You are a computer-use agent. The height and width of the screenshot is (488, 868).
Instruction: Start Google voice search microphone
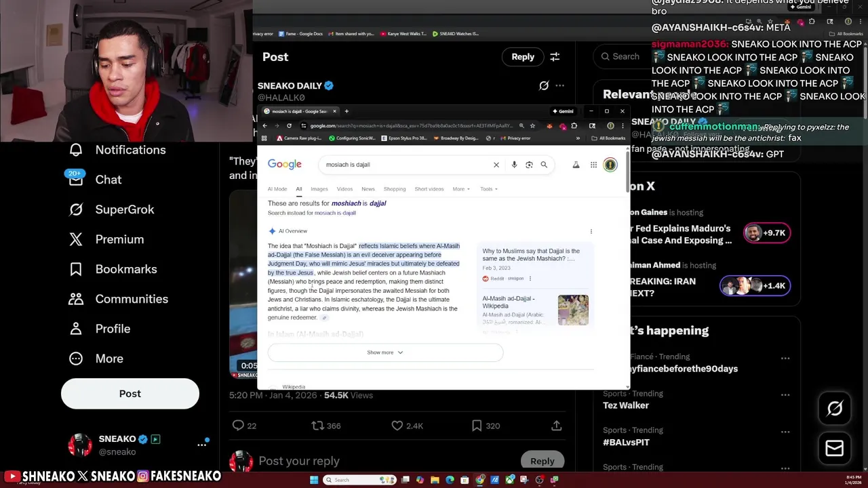(x=514, y=165)
